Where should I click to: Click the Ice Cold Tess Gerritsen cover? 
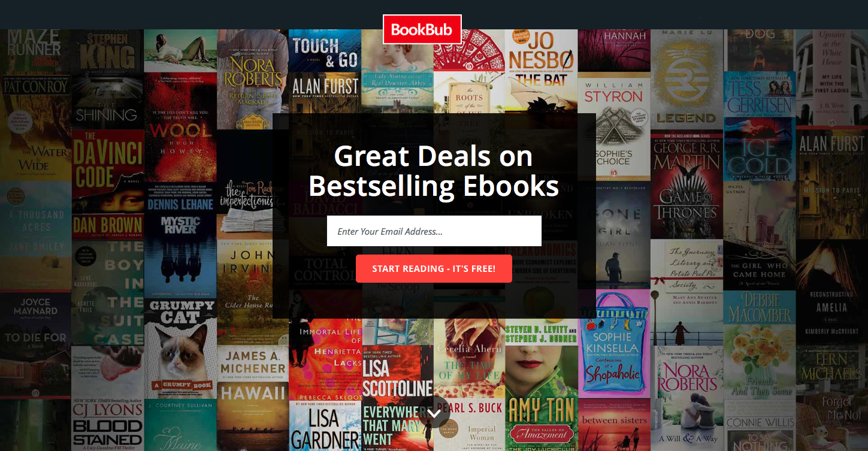760,126
